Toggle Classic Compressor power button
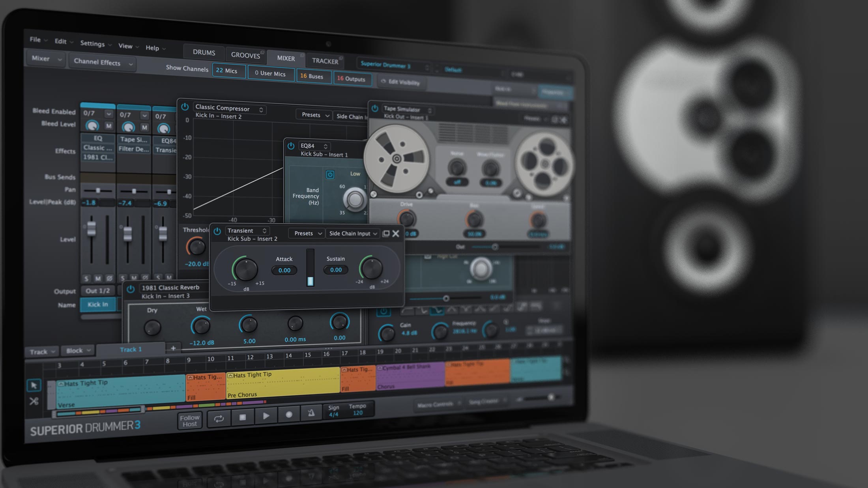Screen dimensions: 868x488 pos(185,107)
